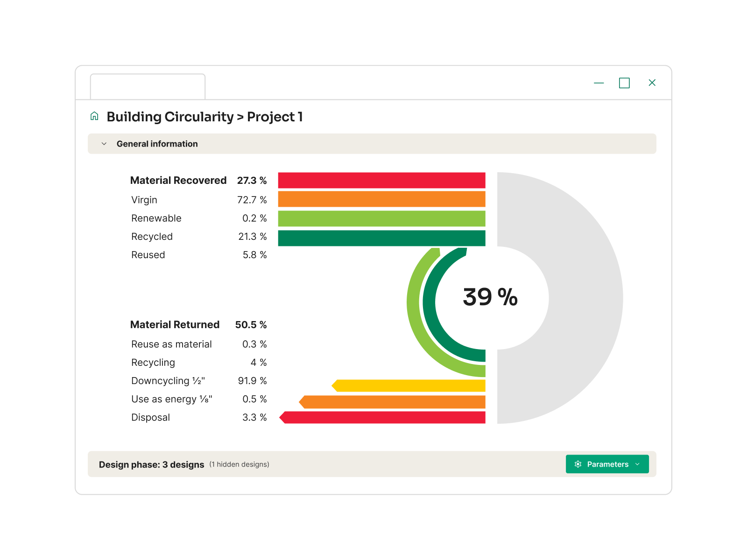Click the Recycling row label
This screenshot has width=747, height=560.
(153, 363)
